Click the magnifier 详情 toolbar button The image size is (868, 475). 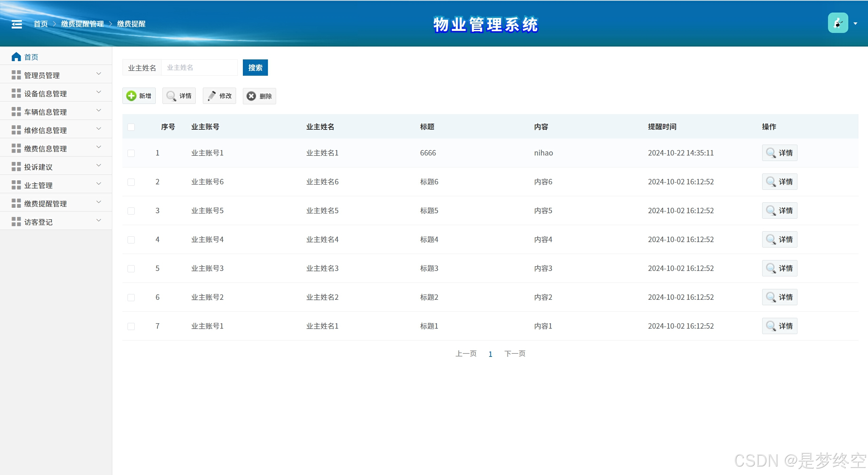179,96
